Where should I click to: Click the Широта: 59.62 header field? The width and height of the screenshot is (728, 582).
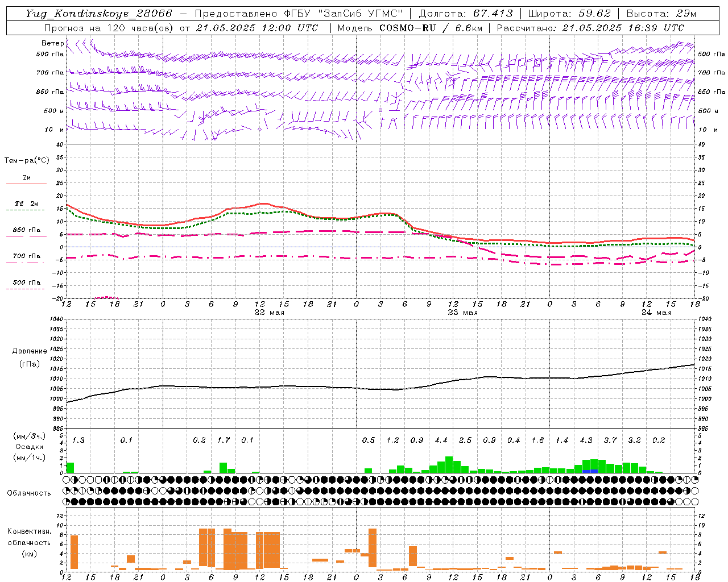click(x=569, y=14)
